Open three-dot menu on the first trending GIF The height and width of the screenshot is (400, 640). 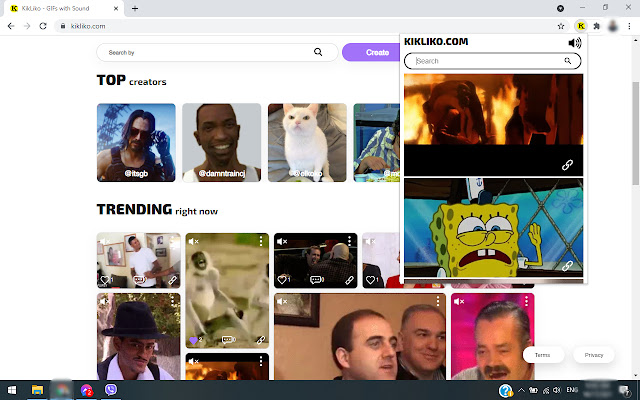173,241
